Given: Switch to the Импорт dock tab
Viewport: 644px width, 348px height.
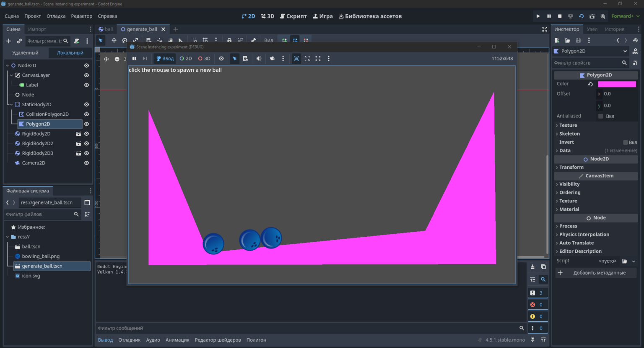Looking at the screenshot, I should (x=37, y=29).
